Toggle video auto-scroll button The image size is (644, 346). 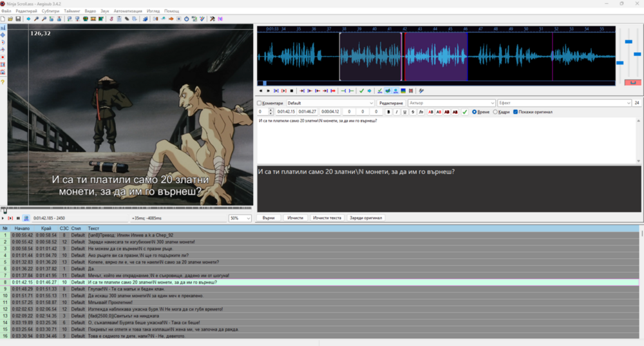[26, 218]
